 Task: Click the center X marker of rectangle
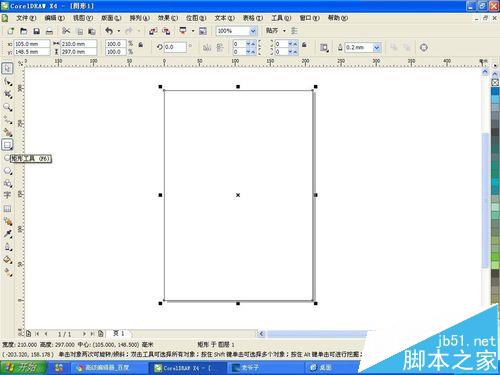coord(238,195)
